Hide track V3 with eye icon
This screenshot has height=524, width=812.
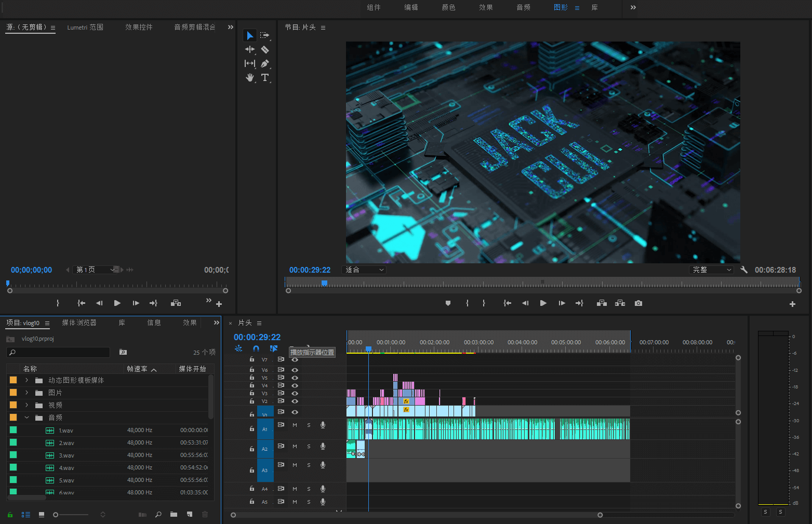pos(295,393)
